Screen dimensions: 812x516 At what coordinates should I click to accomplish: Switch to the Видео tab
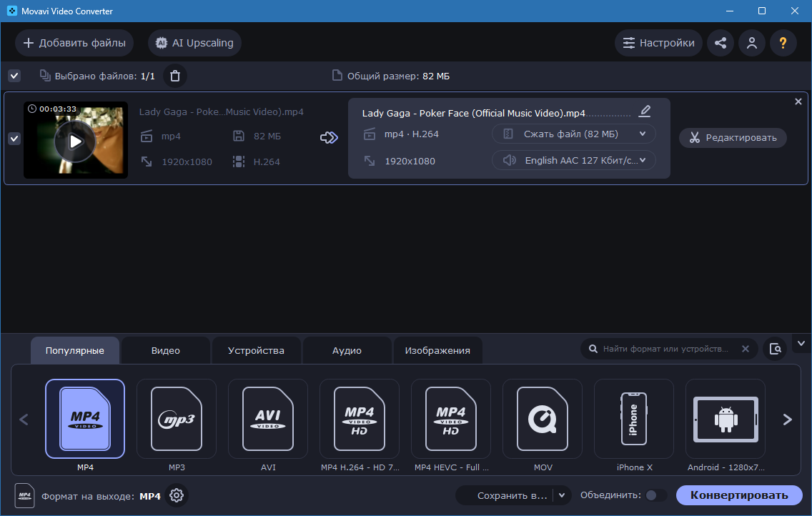(166, 350)
